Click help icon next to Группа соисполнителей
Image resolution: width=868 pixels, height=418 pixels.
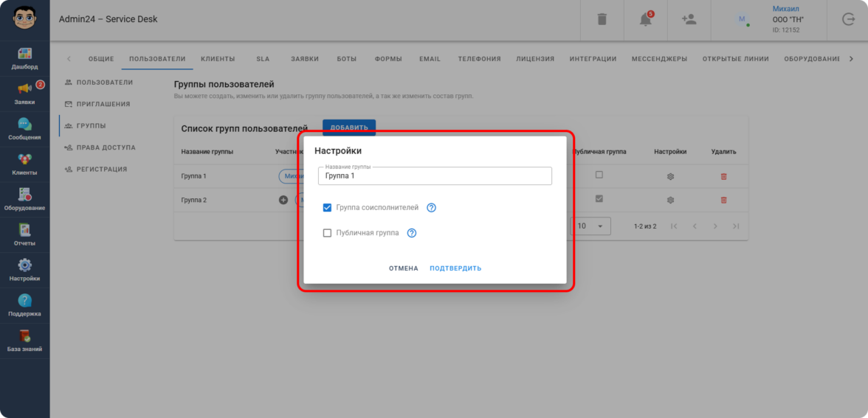(x=432, y=208)
